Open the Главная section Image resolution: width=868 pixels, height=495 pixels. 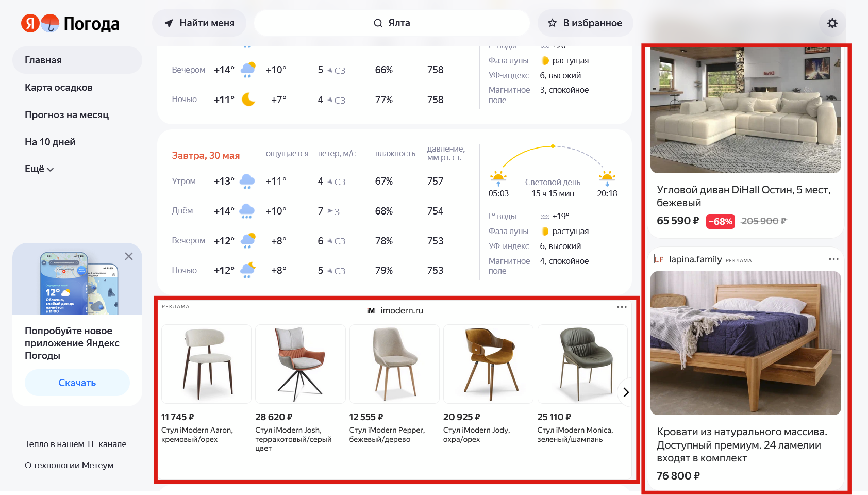point(77,60)
